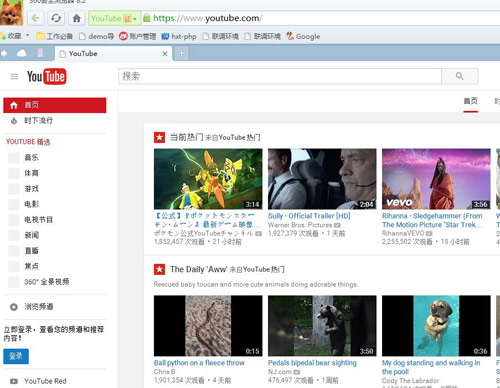Open the 当前热门 section heading
The width and height of the screenshot is (500, 388).
coord(186,137)
